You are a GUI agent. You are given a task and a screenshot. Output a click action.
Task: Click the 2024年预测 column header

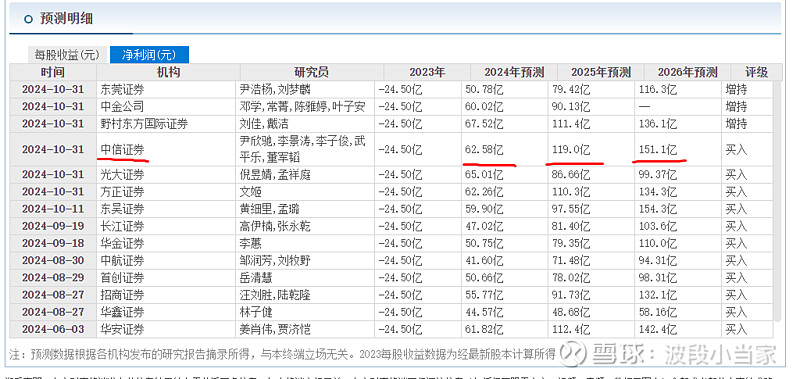tap(514, 72)
